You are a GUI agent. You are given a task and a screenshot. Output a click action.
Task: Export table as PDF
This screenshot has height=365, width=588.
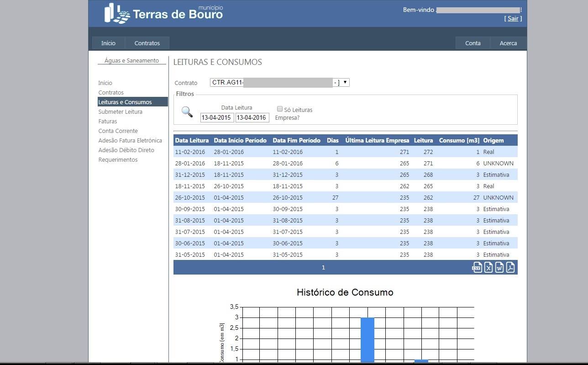coord(510,268)
